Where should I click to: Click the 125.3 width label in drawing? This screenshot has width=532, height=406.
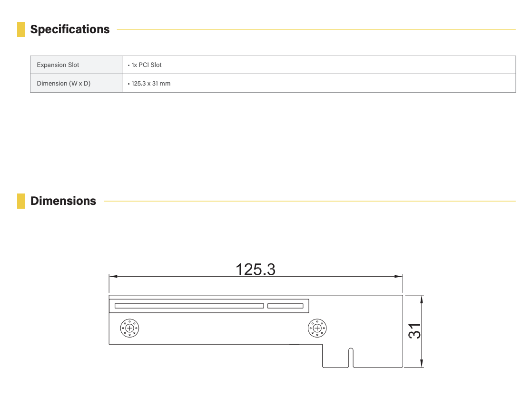click(x=256, y=270)
